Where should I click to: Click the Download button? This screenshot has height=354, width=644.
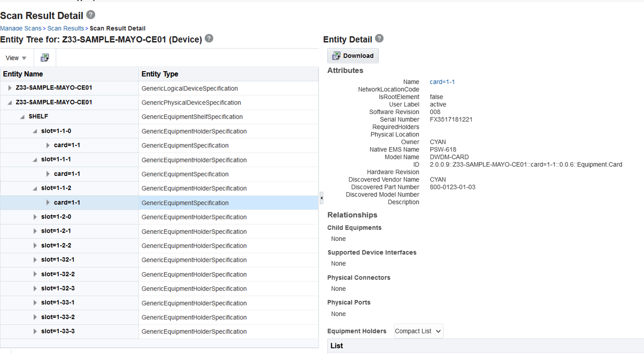(353, 55)
